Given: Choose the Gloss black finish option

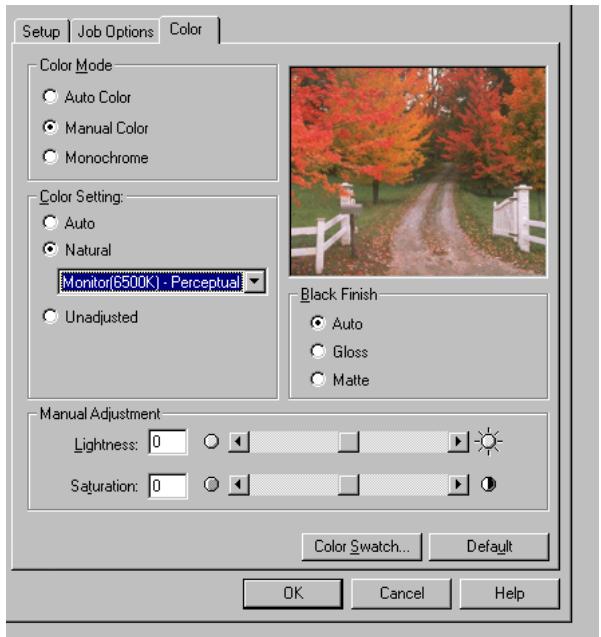Looking at the screenshot, I should click(318, 352).
